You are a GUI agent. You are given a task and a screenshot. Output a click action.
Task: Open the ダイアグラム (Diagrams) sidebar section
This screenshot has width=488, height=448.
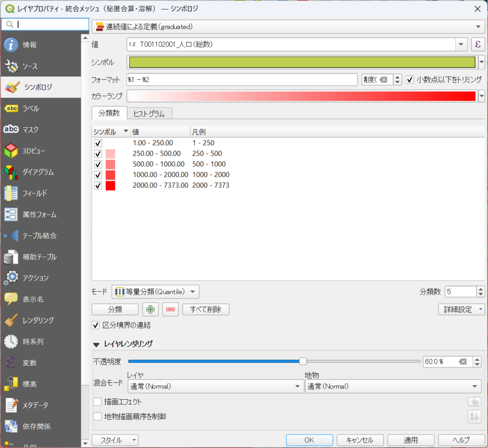pos(38,172)
